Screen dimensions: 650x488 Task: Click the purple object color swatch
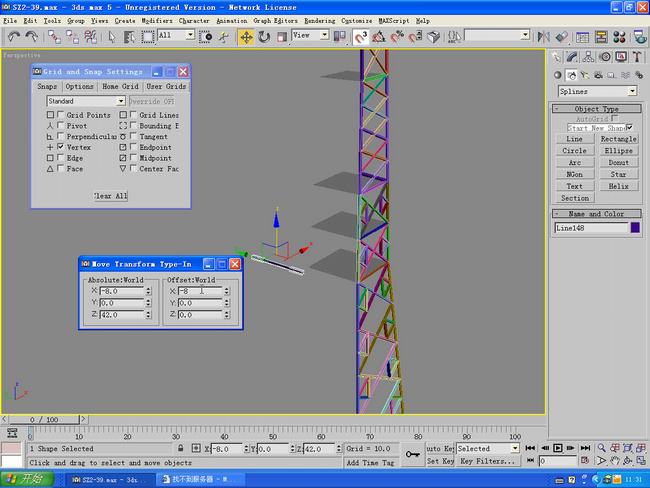click(635, 228)
